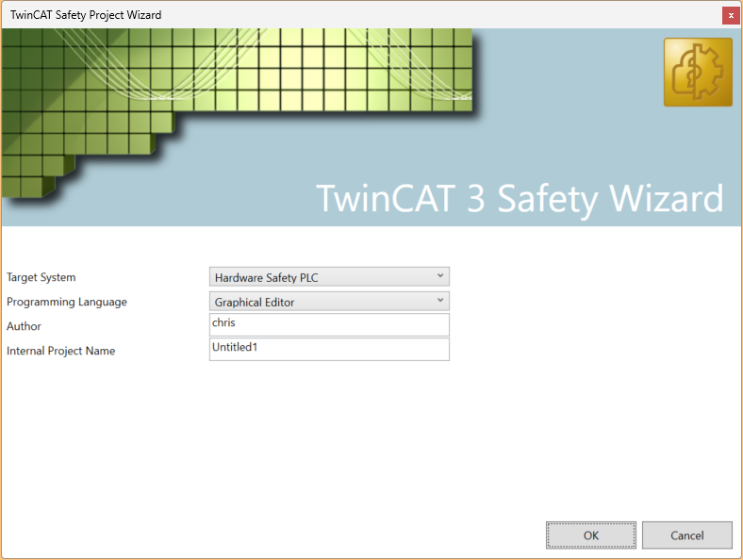The image size is (743, 560).
Task: Confirm the wizard with OK
Action: click(591, 535)
